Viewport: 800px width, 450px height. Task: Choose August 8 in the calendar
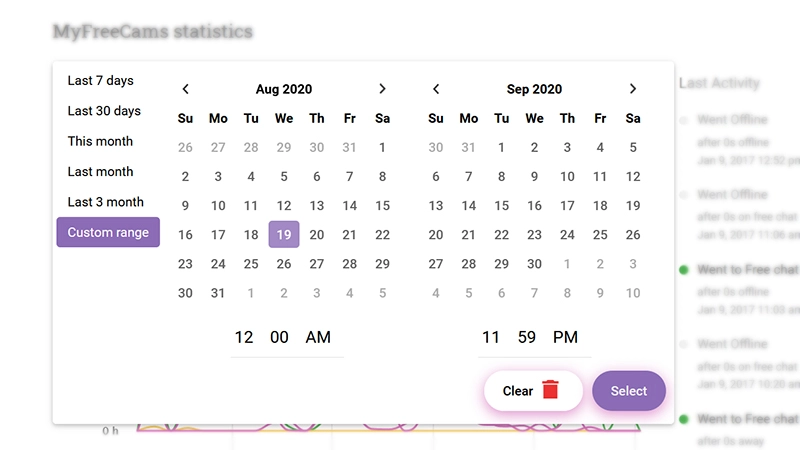(382, 177)
